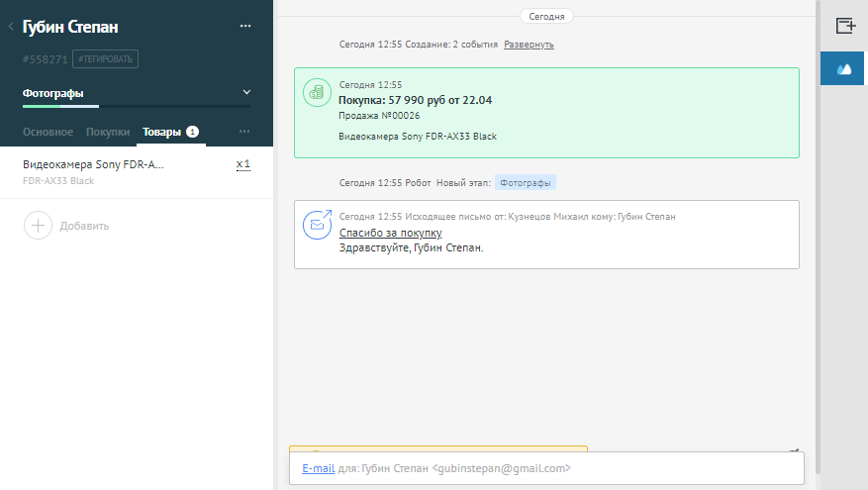Click the Фотографы stage tag in the feed
This screenshot has width=868, height=490.
[x=525, y=183]
